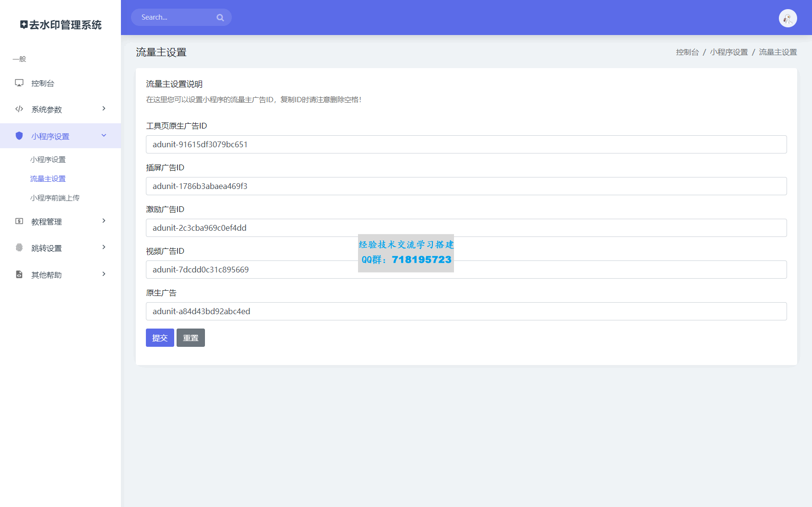
Task: Click the 原生广告 label
Action: (x=161, y=293)
